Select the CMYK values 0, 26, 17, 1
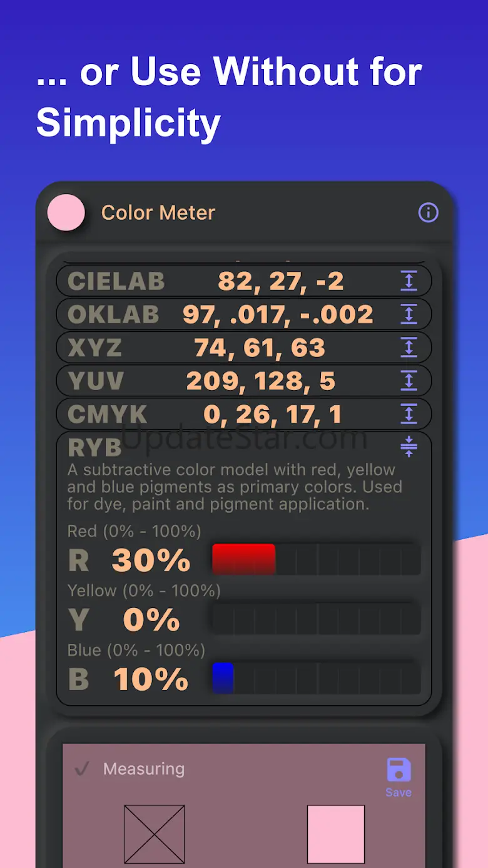This screenshot has height=868, width=488. [273, 414]
